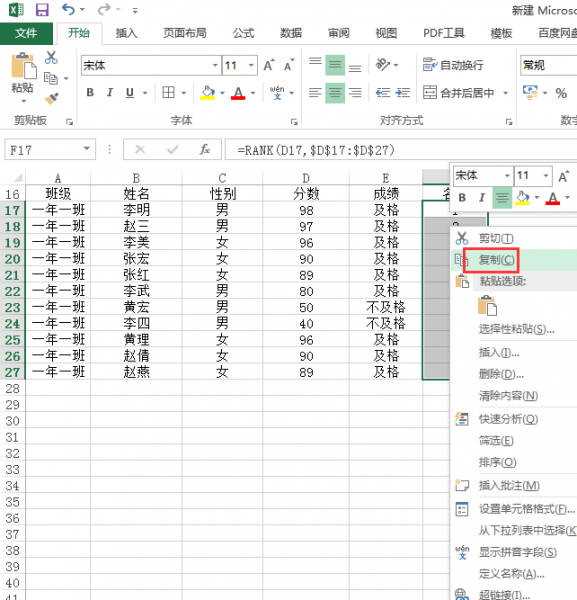Screen dimensions: 577x600
Task: Open the 文件 tab
Action: 26,33
